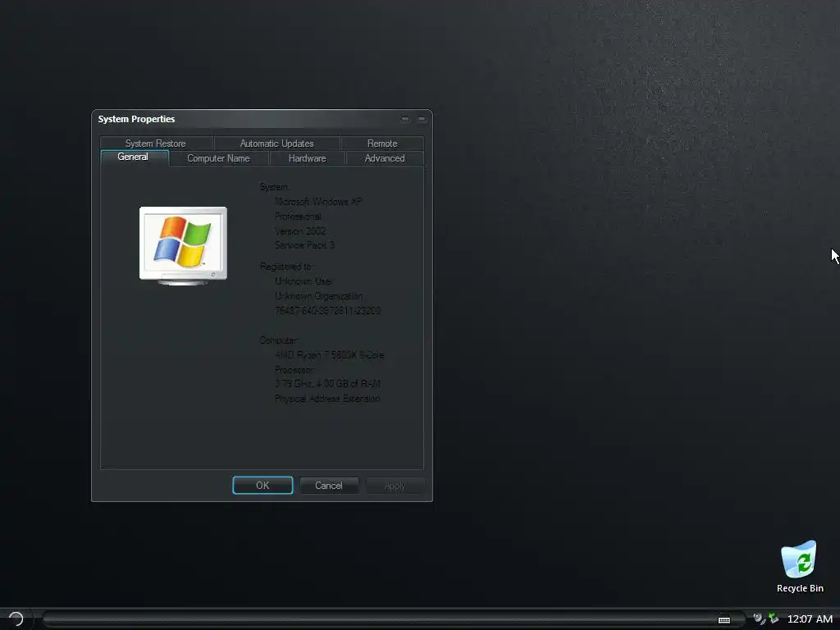Screen dimensions: 840x630
Task: Click the Cancel button
Action: 329,486
